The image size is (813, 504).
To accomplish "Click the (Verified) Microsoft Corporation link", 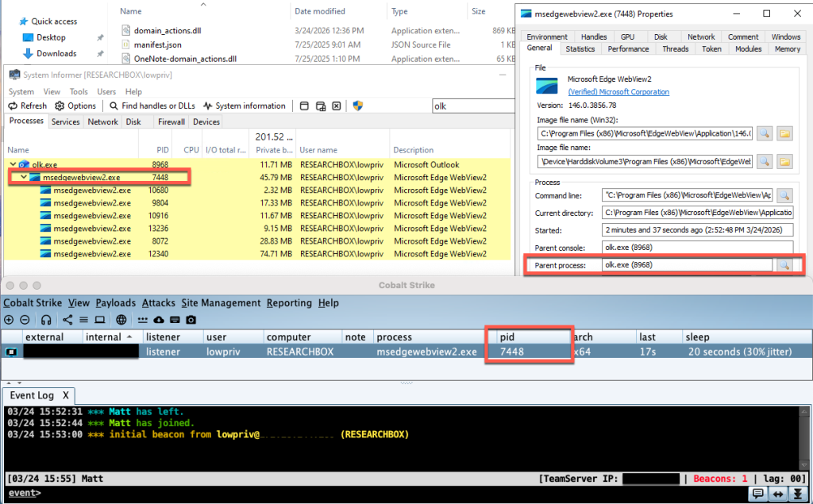I will tap(618, 92).
